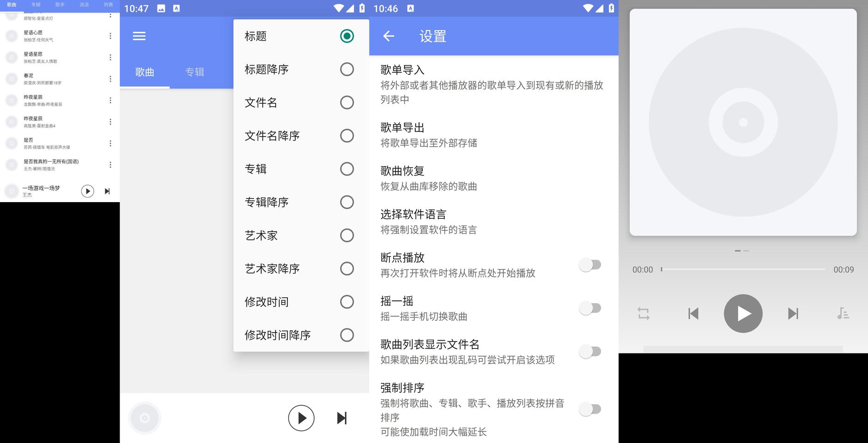Expand options for 是否我真的一无所有
This screenshot has height=443, width=868.
[110, 165]
